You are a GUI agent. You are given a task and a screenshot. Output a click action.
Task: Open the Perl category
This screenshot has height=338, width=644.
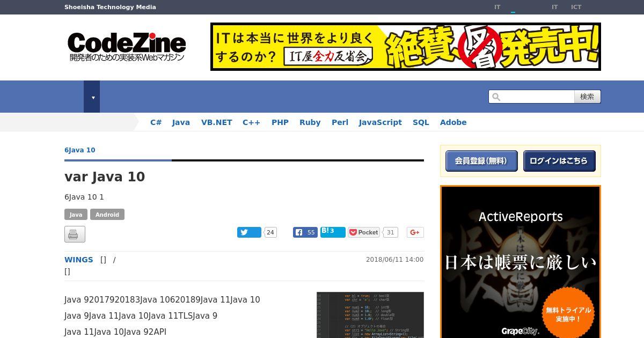coord(340,122)
